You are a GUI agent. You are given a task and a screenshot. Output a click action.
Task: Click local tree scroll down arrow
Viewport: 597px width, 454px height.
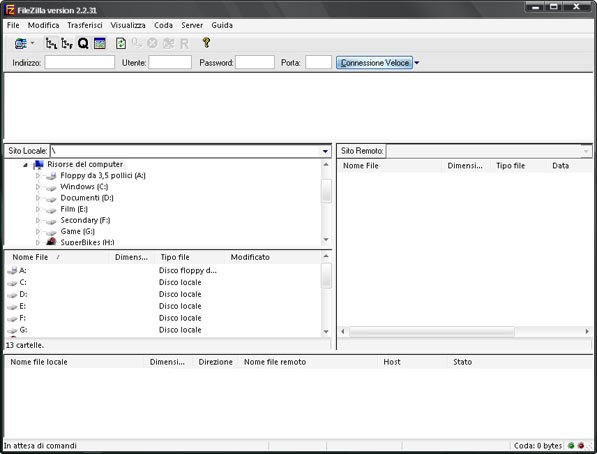point(326,240)
